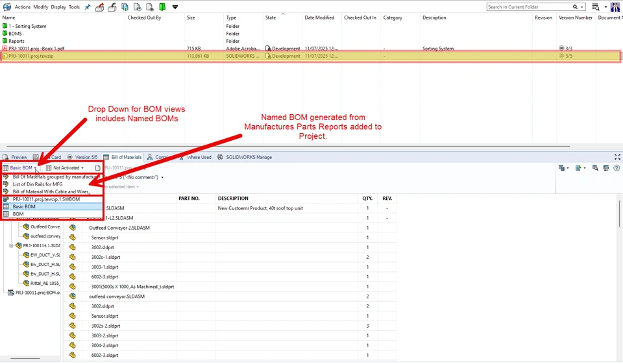This screenshot has height=364, width=623.
Task: Click the Get Latest Version icon
Action: (x=125, y=6)
